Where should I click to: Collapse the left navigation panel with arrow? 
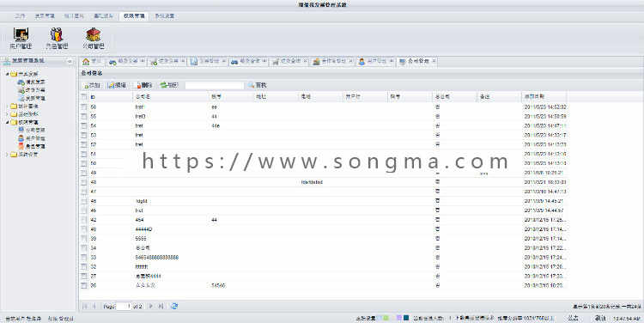(70, 61)
